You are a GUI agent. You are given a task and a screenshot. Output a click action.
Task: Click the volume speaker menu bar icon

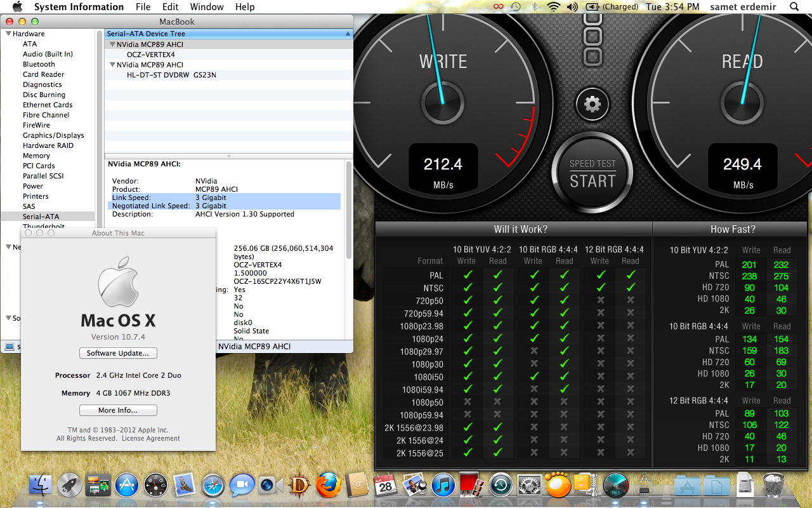pyautogui.click(x=572, y=7)
